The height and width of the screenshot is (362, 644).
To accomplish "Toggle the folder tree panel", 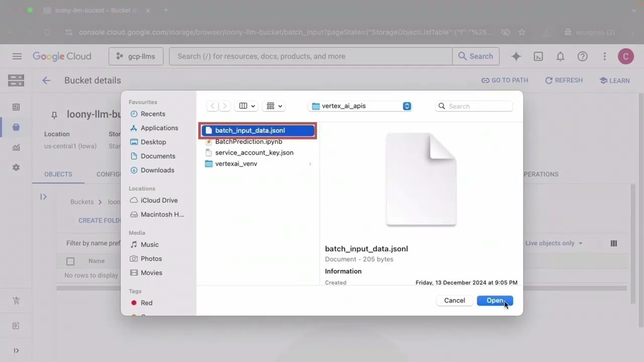I will tap(44, 197).
